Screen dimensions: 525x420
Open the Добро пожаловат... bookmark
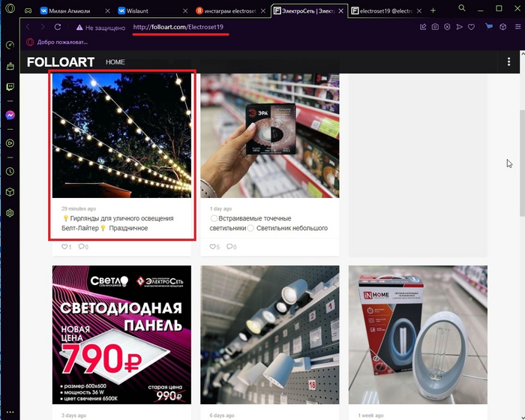[x=58, y=42]
